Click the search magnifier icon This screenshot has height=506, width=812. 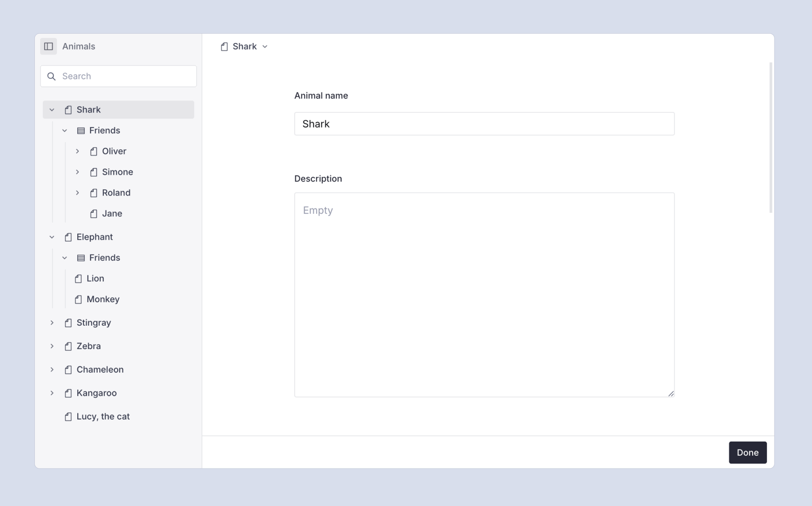pyautogui.click(x=51, y=76)
